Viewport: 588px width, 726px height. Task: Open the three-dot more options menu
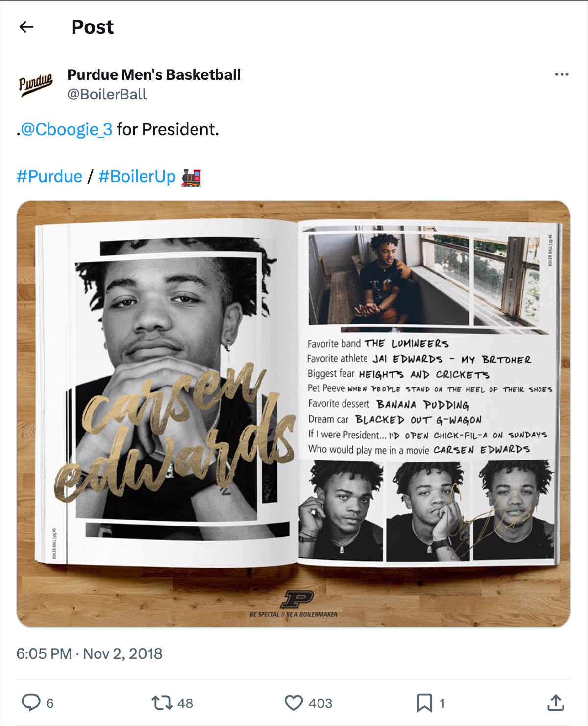tap(562, 74)
